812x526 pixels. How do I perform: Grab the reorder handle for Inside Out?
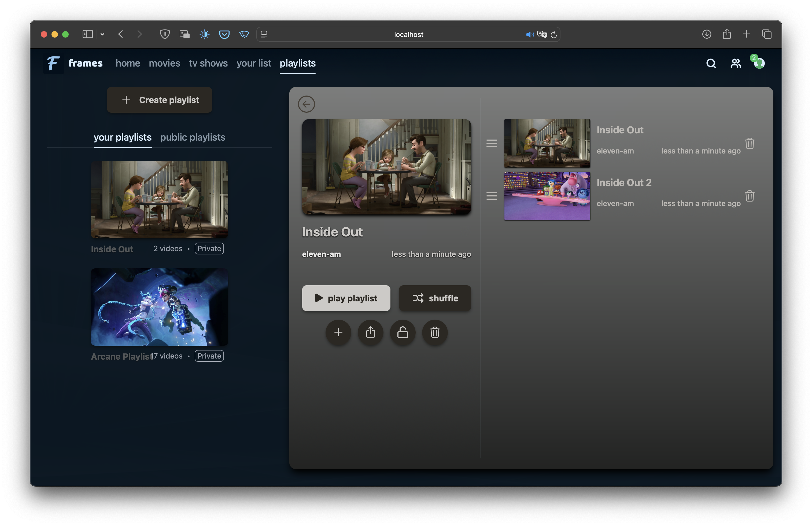pos(492,143)
